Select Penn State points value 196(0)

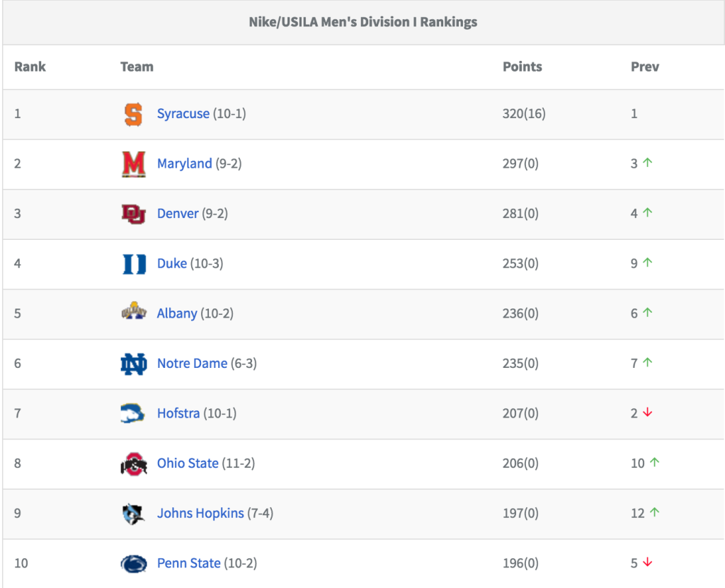click(520, 563)
